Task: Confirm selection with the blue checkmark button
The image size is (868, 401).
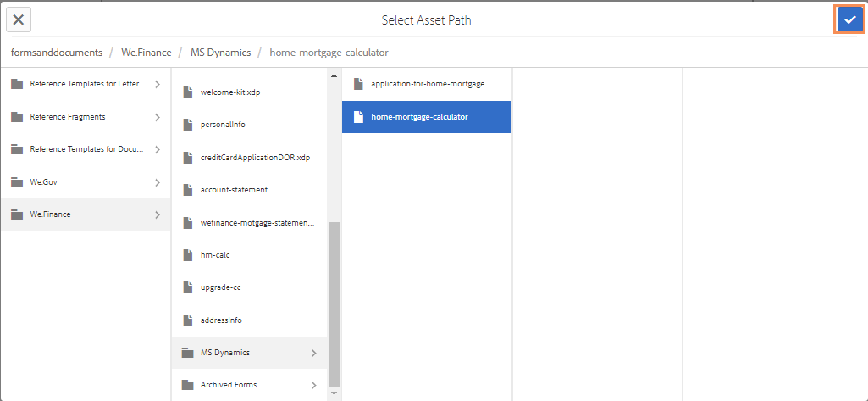Action: [850, 19]
